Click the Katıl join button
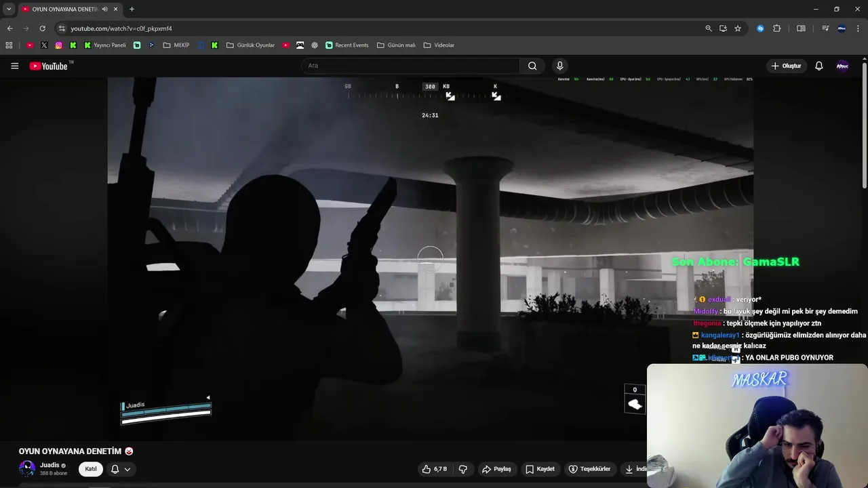Image resolution: width=868 pixels, height=488 pixels. pos(91,469)
